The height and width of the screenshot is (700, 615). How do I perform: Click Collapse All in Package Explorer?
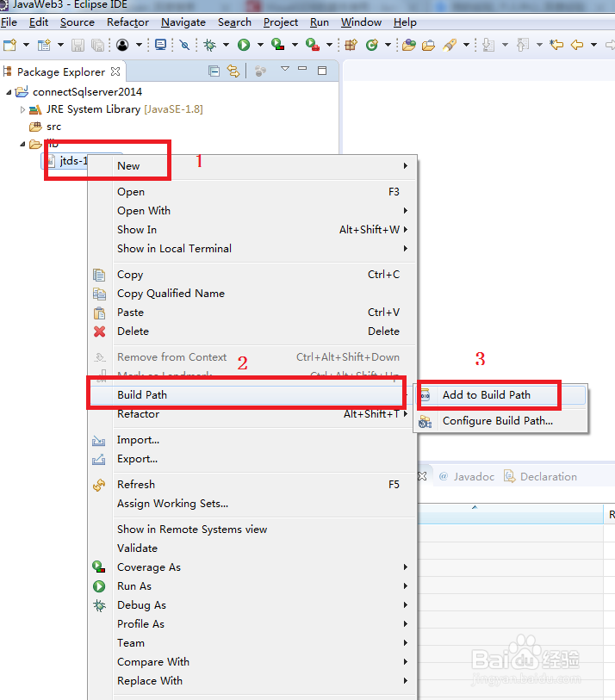tap(214, 71)
